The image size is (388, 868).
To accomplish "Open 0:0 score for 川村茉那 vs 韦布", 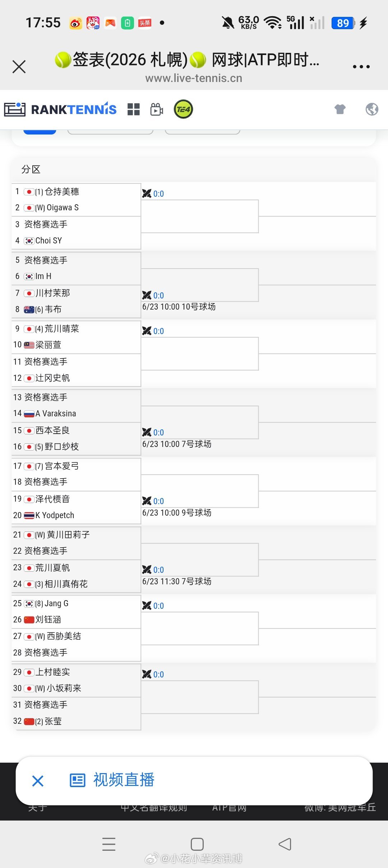I will (153, 295).
